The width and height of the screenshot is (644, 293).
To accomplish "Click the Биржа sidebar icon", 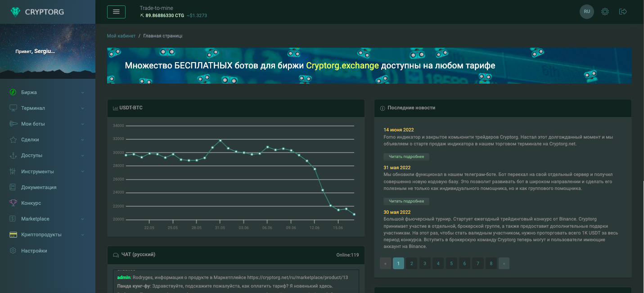I will coord(13,92).
